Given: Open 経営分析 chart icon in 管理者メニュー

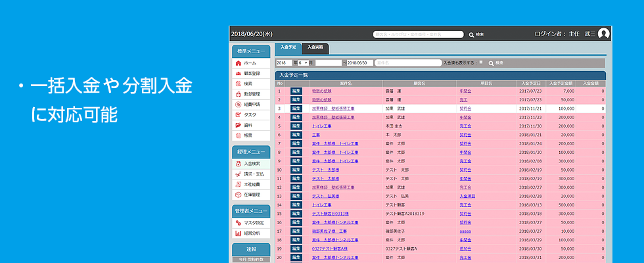Looking at the screenshot, I should [239, 233].
